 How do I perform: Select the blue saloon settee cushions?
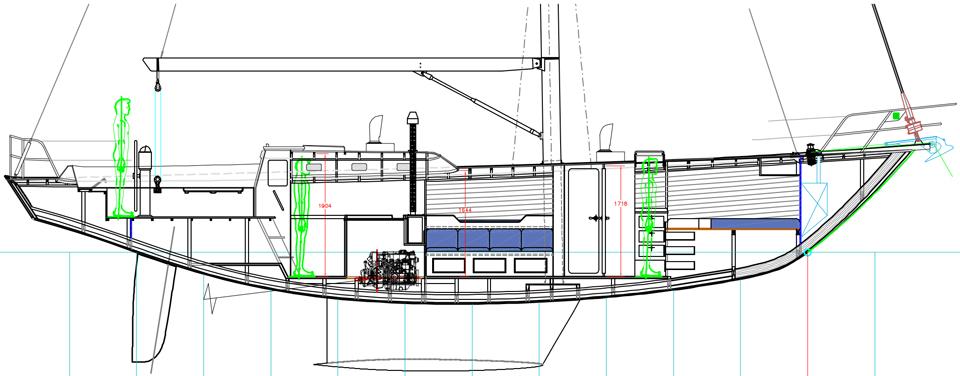[x=489, y=239]
